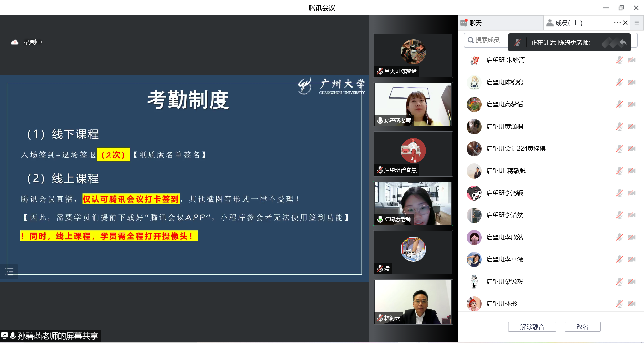Open the three-dot more options in members tab
The image size is (644, 343).
(x=617, y=23)
